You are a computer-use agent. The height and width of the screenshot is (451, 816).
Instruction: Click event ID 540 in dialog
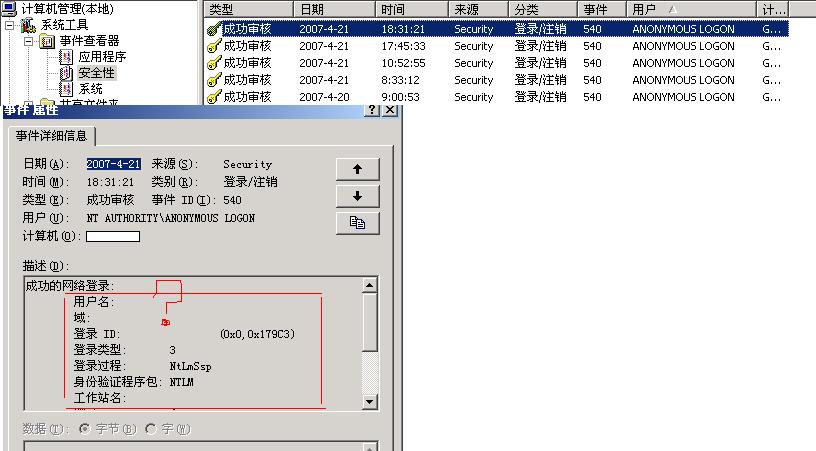click(x=232, y=200)
